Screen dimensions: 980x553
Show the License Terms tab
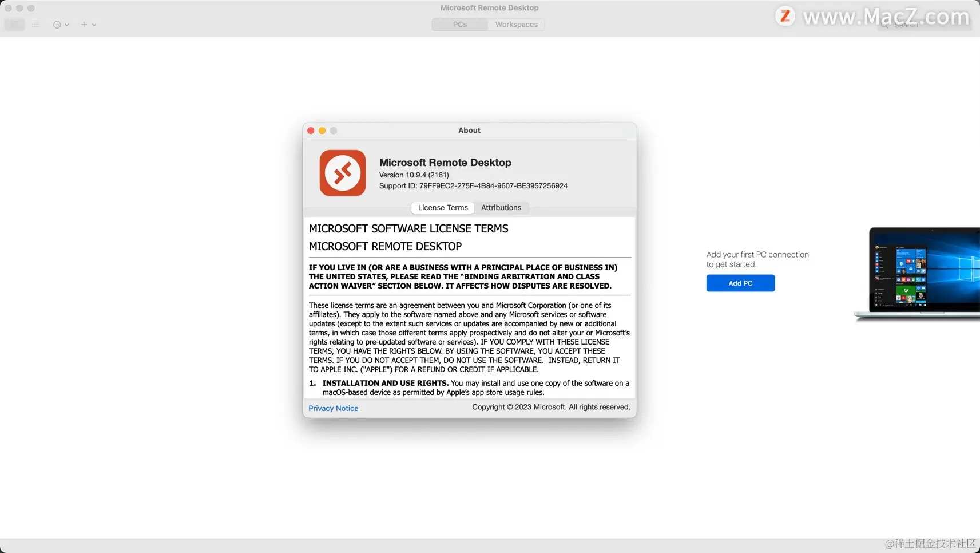(x=443, y=208)
